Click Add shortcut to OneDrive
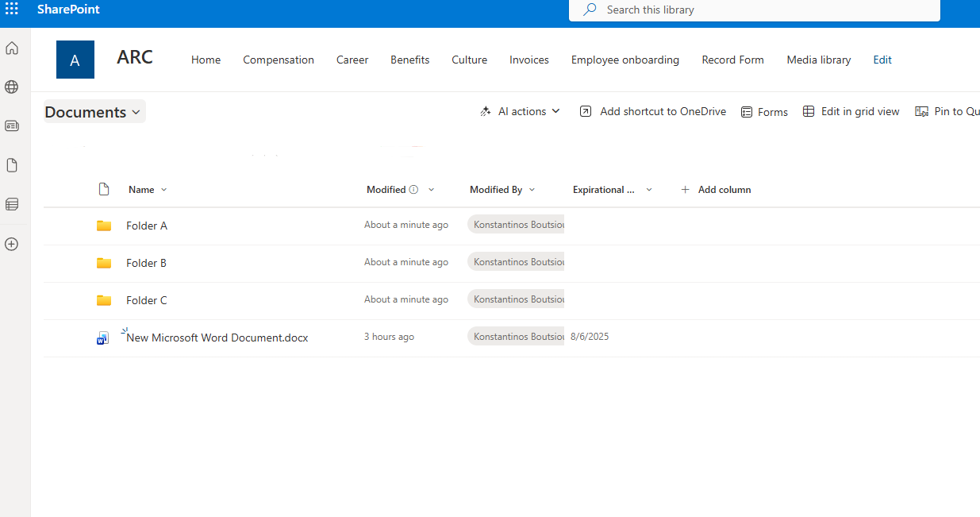Viewport: 980px width, 517px height. 653,112
